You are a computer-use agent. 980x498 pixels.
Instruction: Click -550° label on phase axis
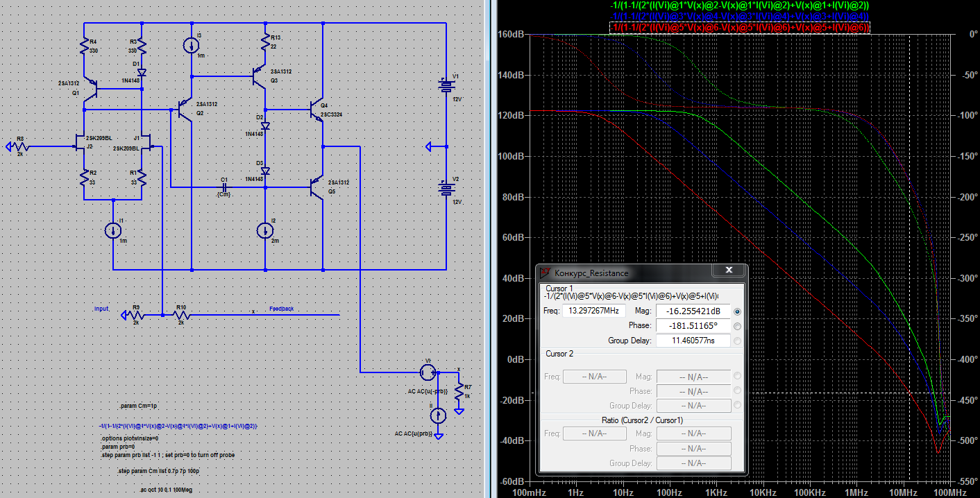click(966, 481)
